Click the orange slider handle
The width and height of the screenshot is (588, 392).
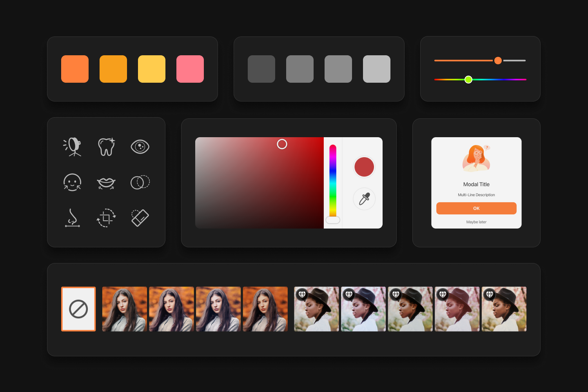click(x=498, y=60)
